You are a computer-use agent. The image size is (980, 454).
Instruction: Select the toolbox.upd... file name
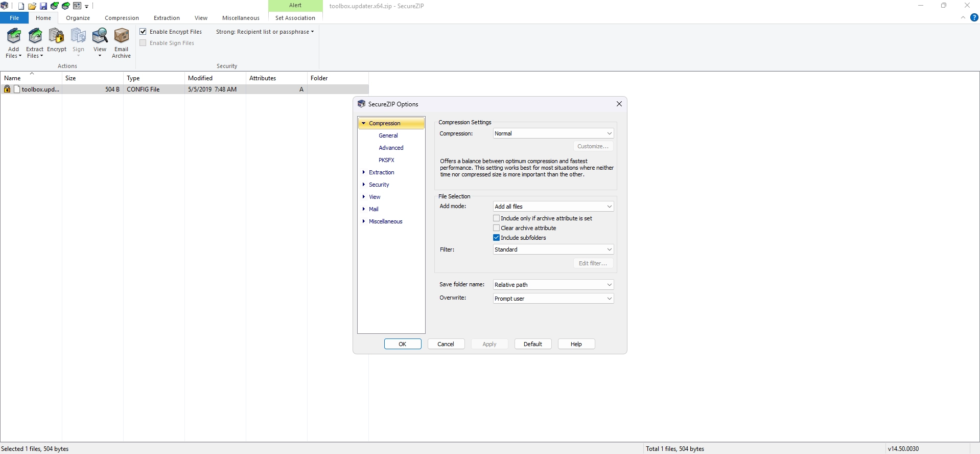coord(40,89)
